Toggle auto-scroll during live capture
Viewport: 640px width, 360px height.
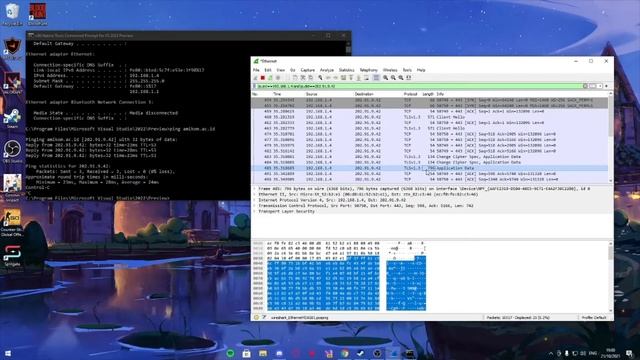(366, 78)
